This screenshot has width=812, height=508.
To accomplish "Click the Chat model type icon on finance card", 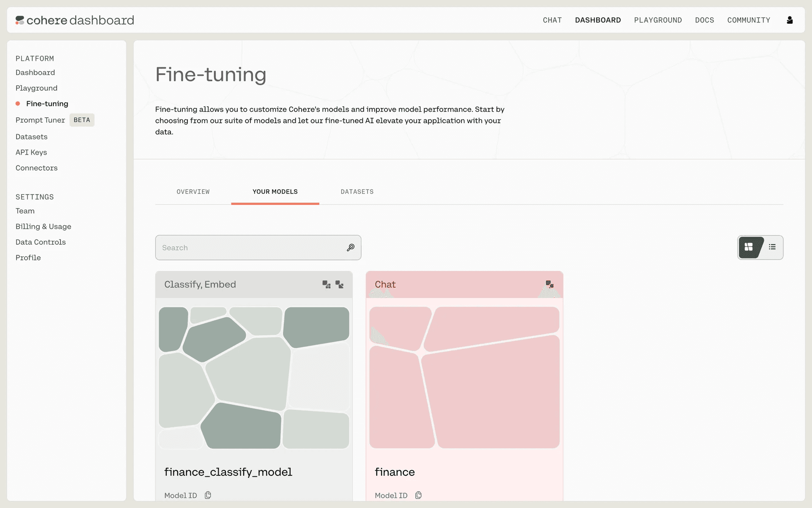I will (x=549, y=284).
